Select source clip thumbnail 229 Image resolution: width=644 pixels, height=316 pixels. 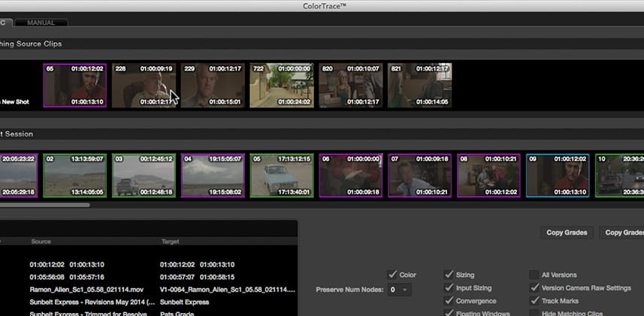(x=213, y=85)
